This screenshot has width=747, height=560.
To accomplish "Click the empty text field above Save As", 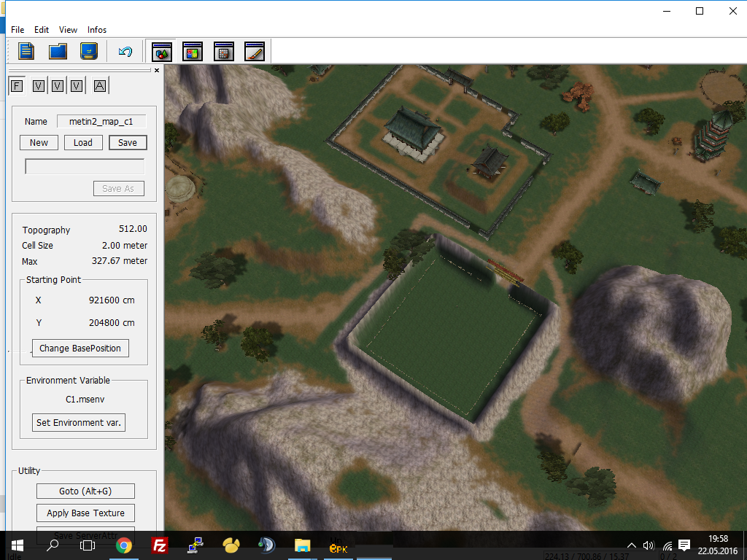I will pyautogui.click(x=85, y=166).
